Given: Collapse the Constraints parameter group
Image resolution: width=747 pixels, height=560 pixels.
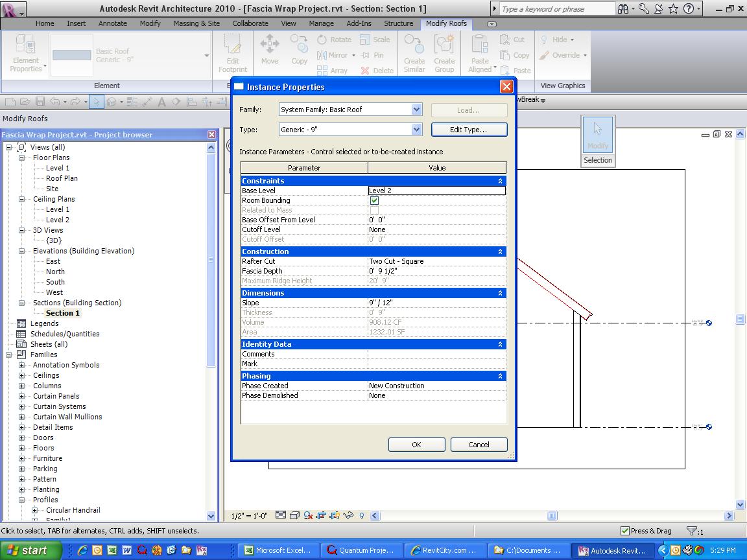Looking at the screenshot, I should (500, 181).
